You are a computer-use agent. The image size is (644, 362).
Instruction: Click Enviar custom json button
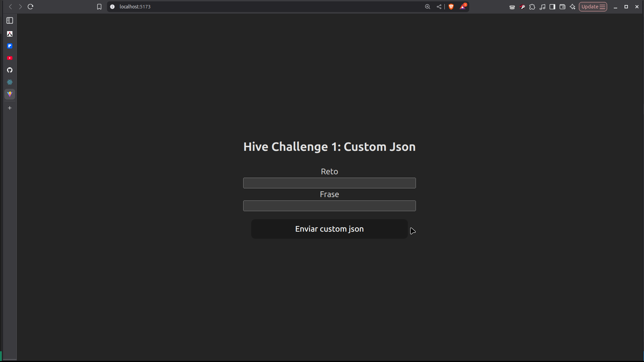pos(329,229)
